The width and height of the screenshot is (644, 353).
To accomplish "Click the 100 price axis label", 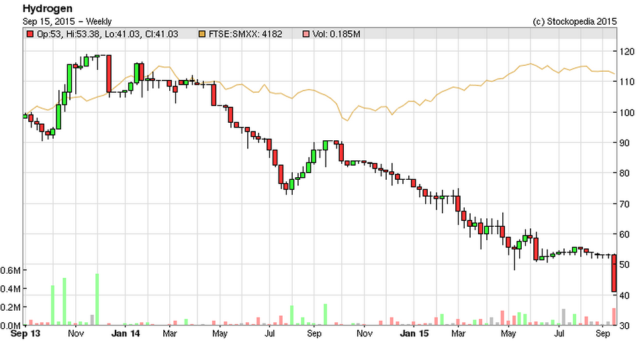I will [627, 113].
